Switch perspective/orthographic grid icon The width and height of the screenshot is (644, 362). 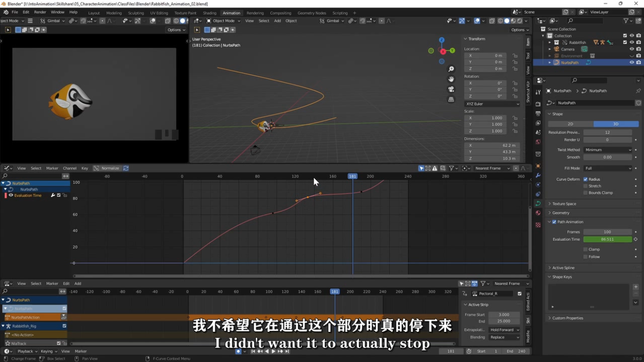tap(451, 99)
